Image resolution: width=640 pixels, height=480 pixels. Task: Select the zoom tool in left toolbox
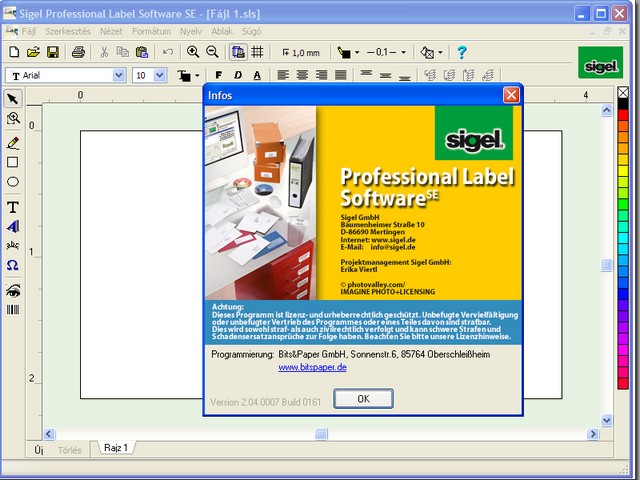(x=13, y=118)
